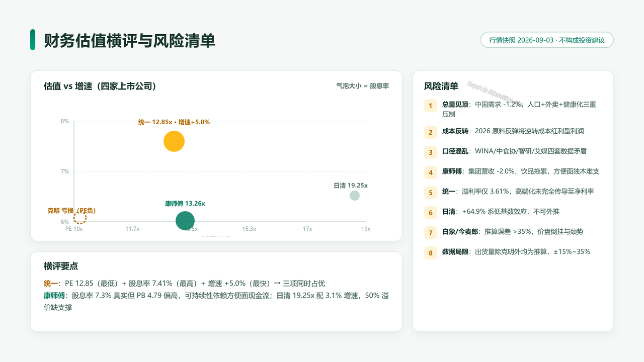
Task: Click the slide title 财务估值横评与风险清单
Action: coord(130,40)
